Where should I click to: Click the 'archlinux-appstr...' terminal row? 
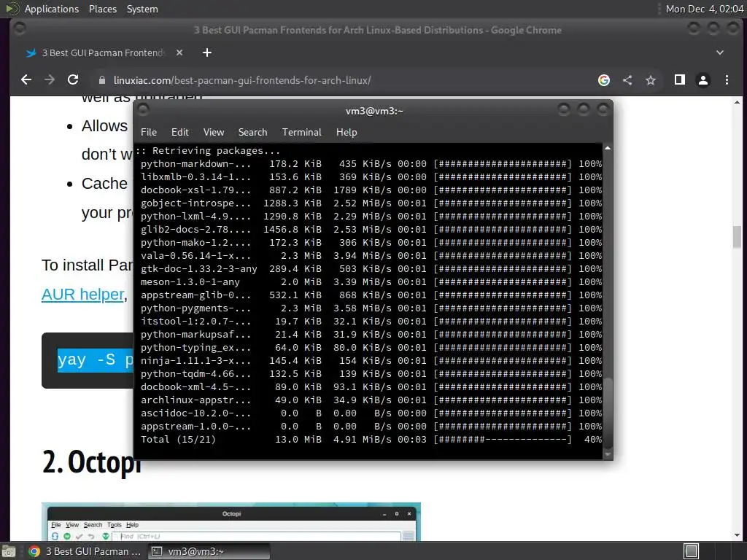[x=371, y=400]
